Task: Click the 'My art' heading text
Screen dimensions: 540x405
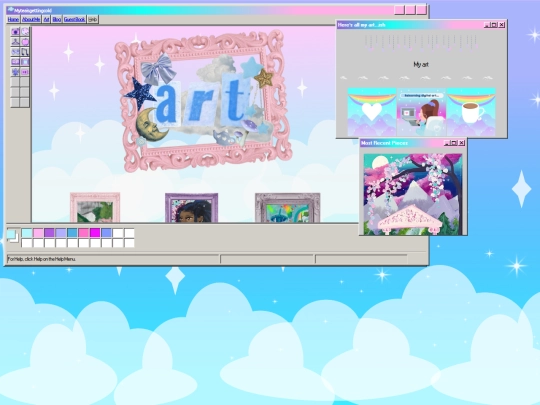Action: click(421, 64)
